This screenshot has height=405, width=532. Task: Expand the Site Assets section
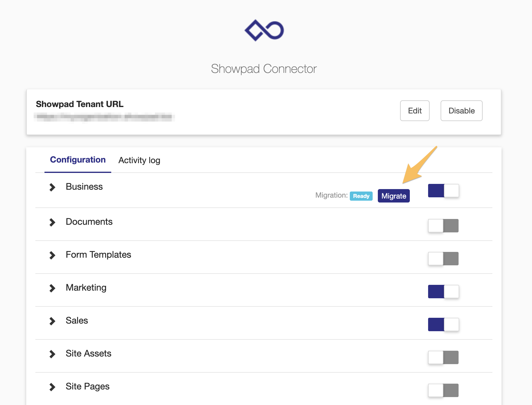pos(52,354)
